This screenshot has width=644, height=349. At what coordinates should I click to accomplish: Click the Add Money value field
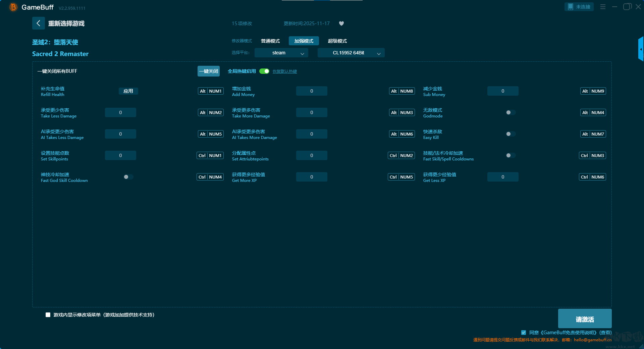[x=312, y=91]
